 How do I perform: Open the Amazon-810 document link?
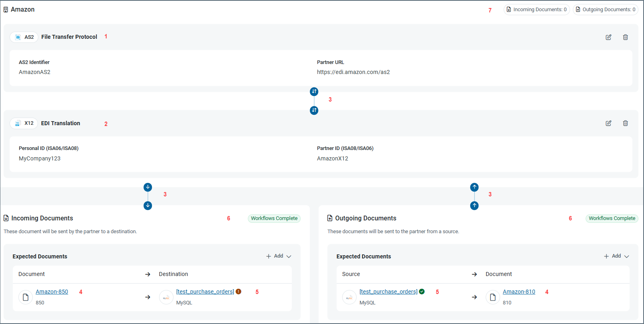pyautogui.click(x=519, y=292)
